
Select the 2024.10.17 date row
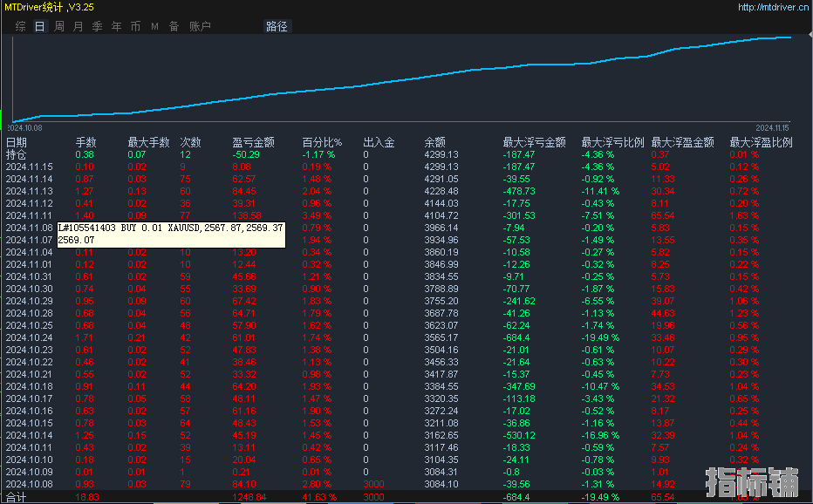point(29,398)
